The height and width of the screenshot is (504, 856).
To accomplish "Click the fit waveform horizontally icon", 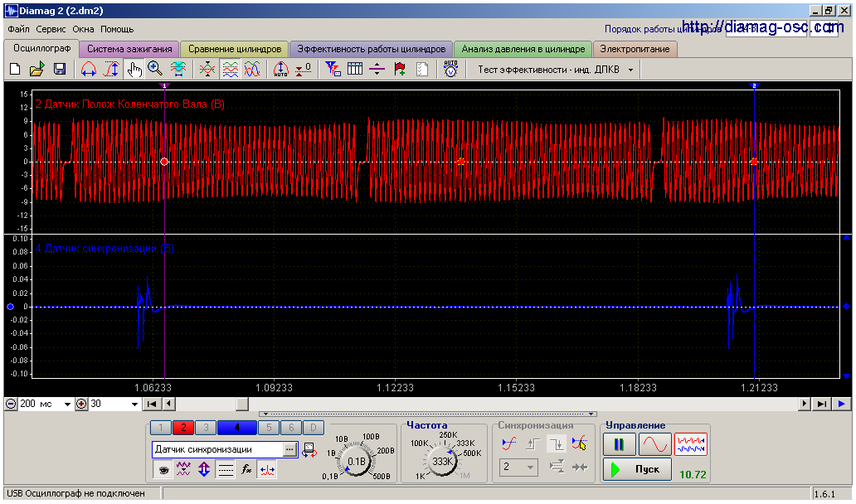I will click(x=178, y=70).
